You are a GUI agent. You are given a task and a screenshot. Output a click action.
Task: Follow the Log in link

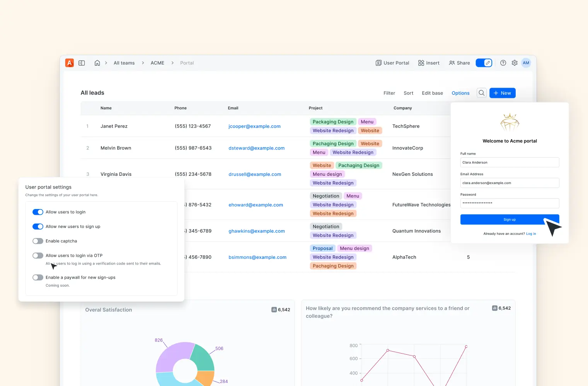click(531, 234)
